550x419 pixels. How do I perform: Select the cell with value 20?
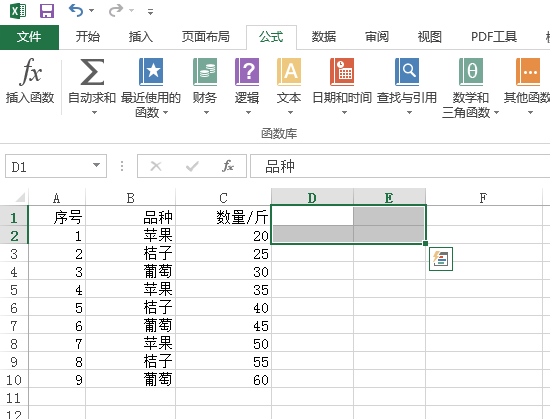click(223, 236)
